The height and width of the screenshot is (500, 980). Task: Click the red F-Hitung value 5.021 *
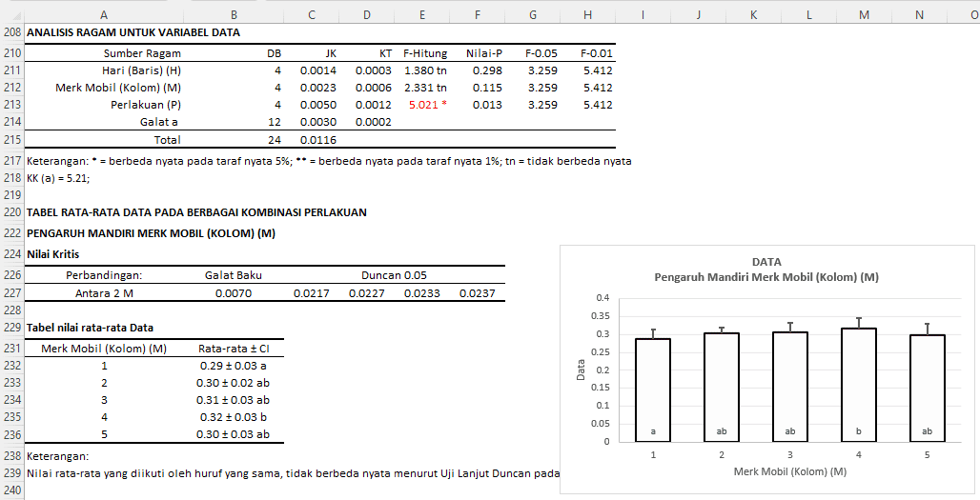(426, 105)
